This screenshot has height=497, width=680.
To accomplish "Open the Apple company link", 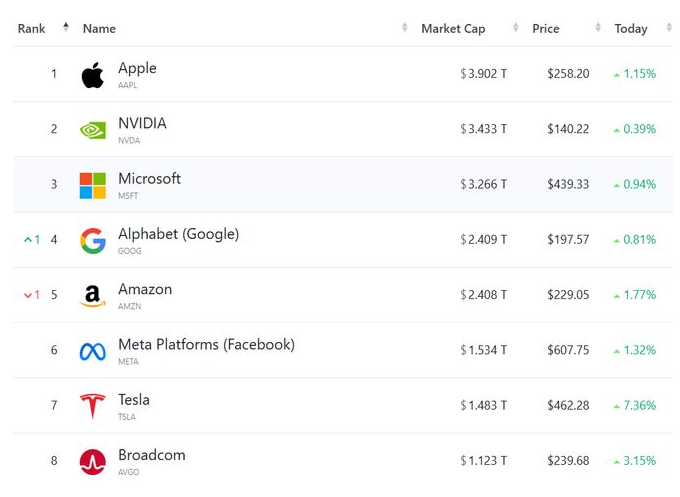I will click(x=137, y=68).
